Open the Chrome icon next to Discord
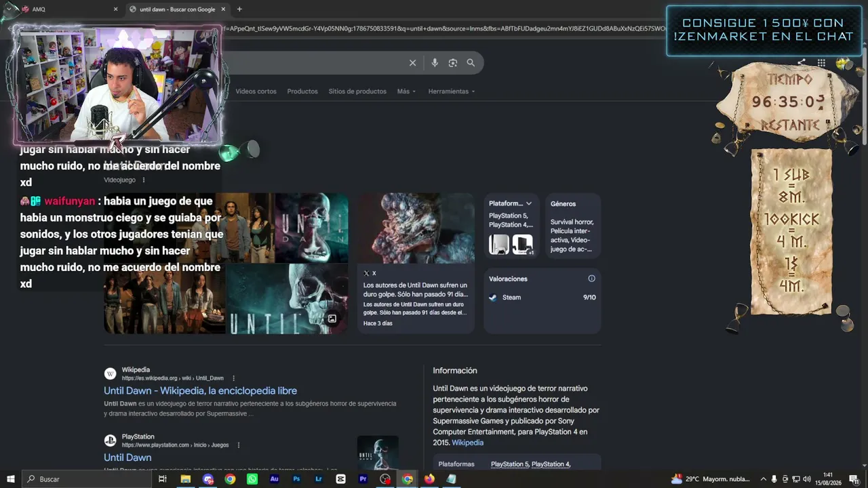Screen dimensions: 868x488 (x=230, y=479)
